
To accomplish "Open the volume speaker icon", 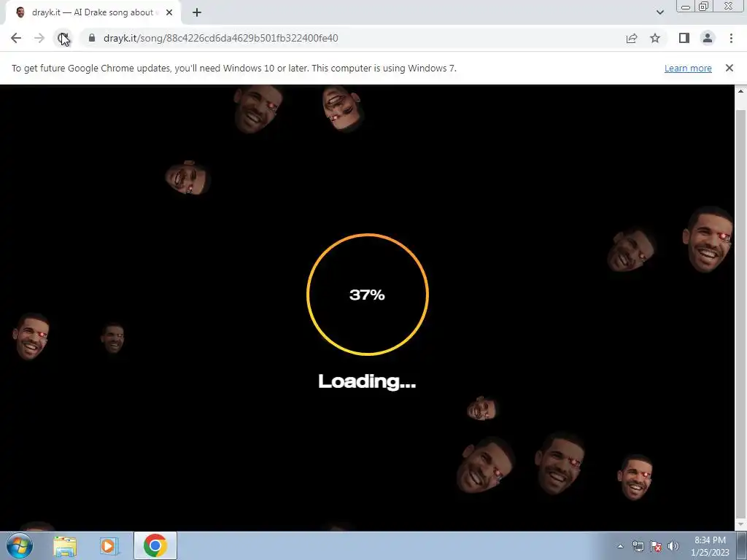I will pyautogui.click(x=673, y=546).
